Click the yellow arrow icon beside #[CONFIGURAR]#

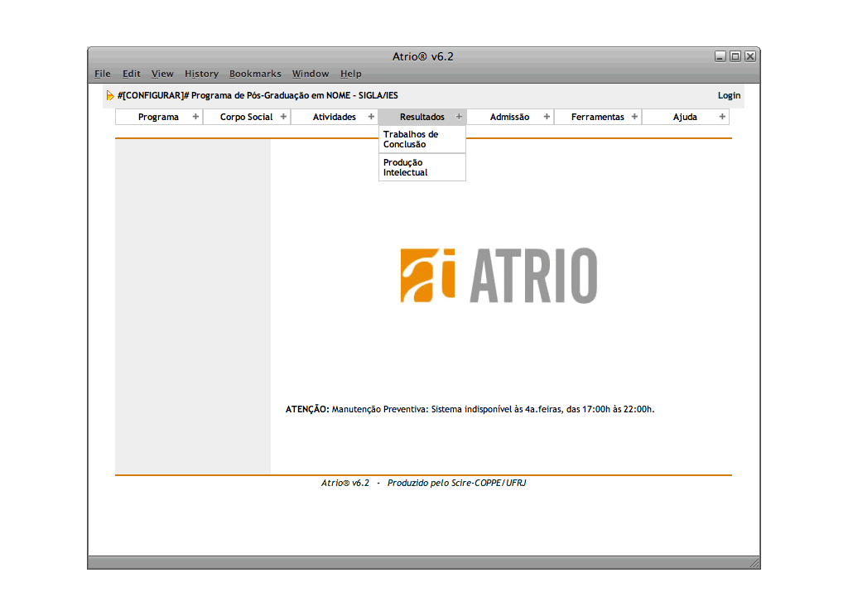tap(110, 96)
